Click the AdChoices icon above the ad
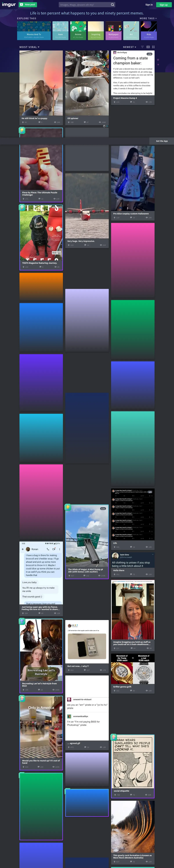 coord(107,126)
